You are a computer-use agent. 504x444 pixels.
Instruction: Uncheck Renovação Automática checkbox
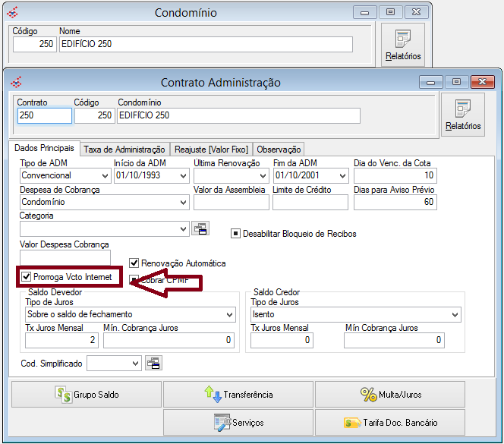(x=134, y=263)
